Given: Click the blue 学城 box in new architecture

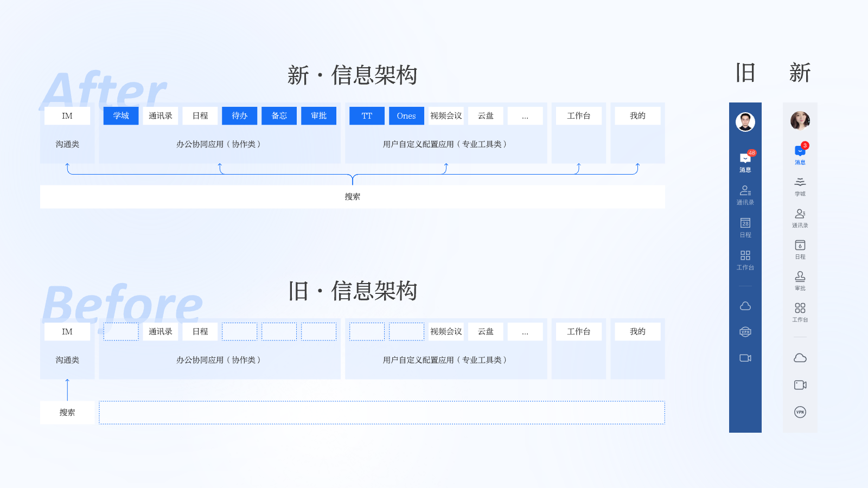Looking at the screenshot, I should [121, 116].
